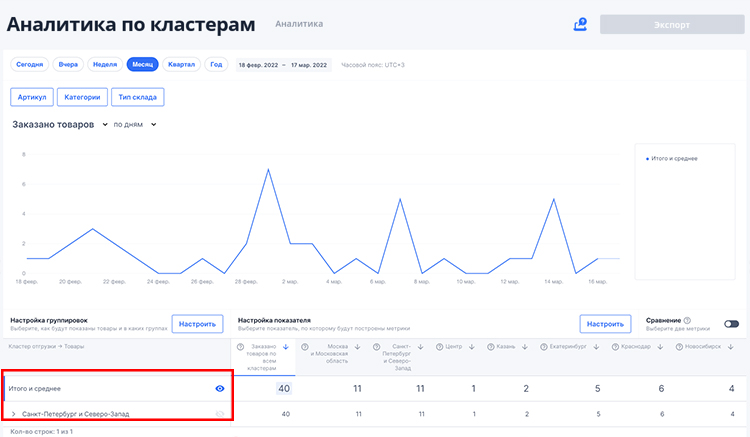Switch to the Квартал period tab

click(x=181, y=64)
